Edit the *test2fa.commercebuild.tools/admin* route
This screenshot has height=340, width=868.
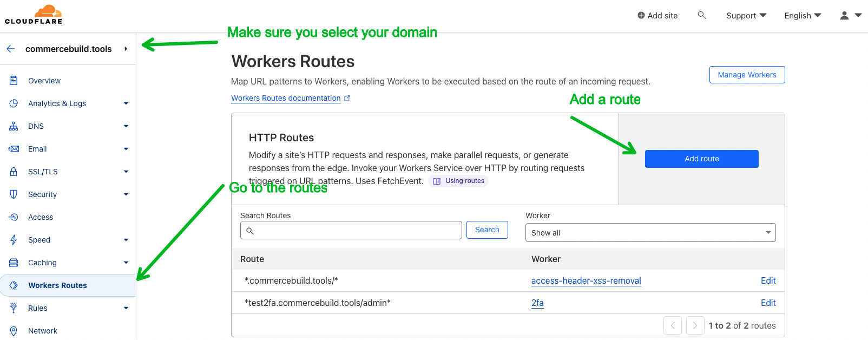(768, 303)
